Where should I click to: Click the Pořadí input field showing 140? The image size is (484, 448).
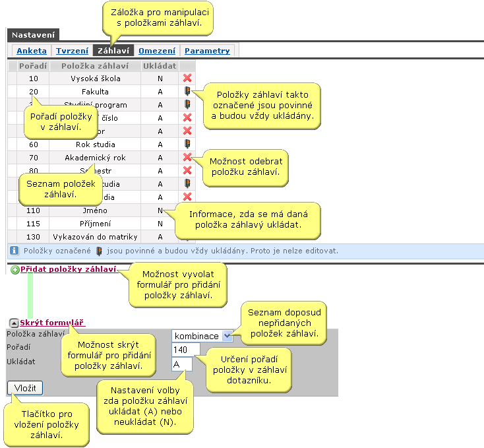point(186,350)
